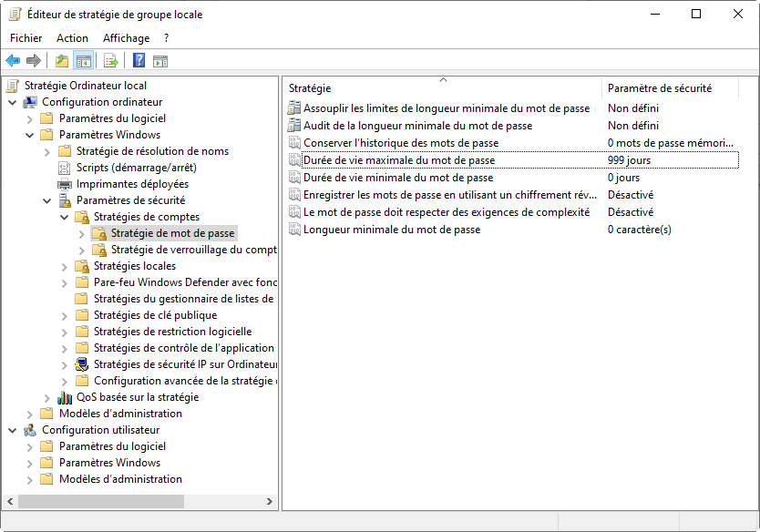Expand Stratégie de résolution de noms
This screenshot has width=760, height=532.
pos(47,151)
